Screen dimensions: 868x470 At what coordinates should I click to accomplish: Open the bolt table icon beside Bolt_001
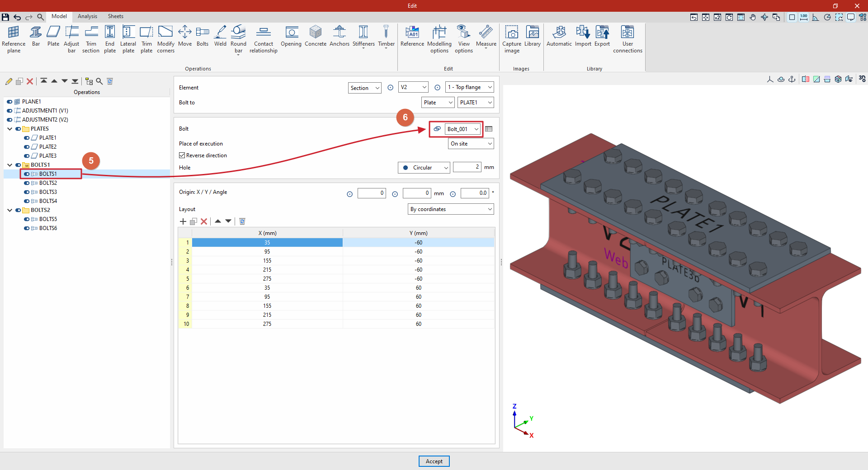click(x=489, y=129)
